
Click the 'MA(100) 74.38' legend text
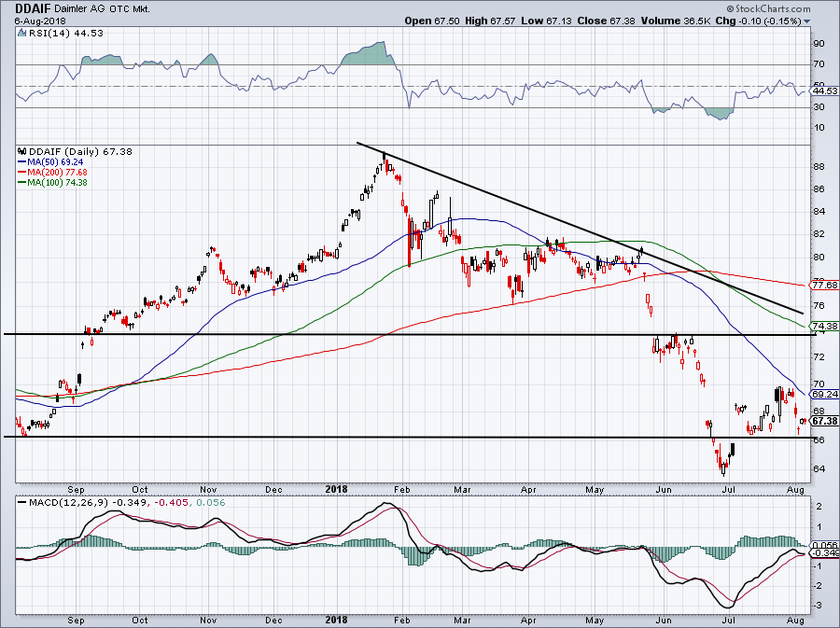pos(57,183)
